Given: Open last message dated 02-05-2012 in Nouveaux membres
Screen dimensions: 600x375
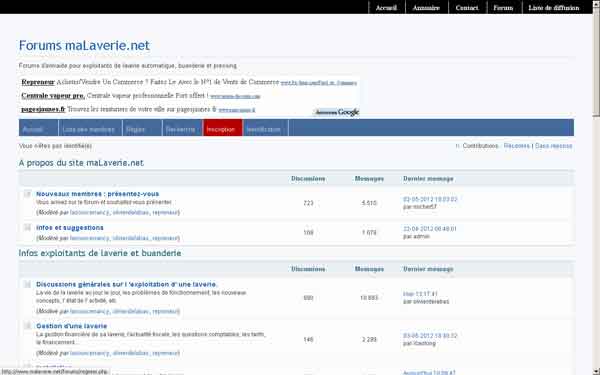Looking at the screenshot, I should click(430, 199).
